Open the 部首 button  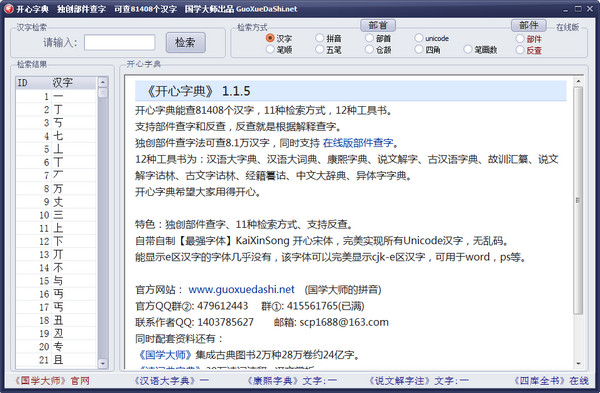[378, 25]
